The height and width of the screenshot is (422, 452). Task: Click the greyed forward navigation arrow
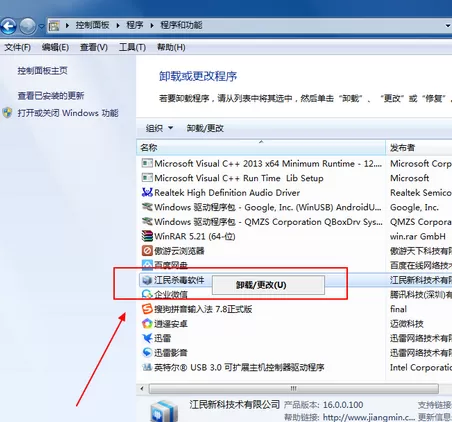tap(27, 26)
